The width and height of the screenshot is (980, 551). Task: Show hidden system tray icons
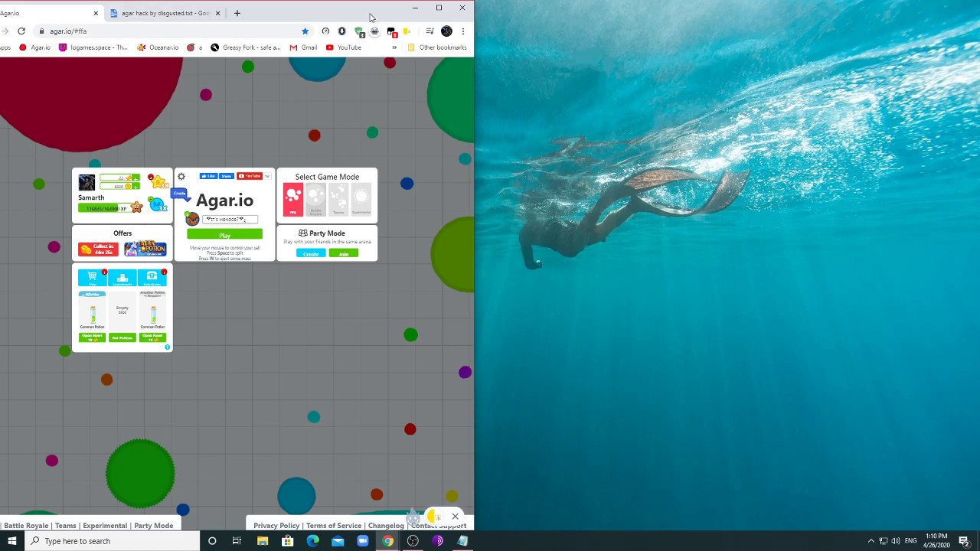(871, 541)
